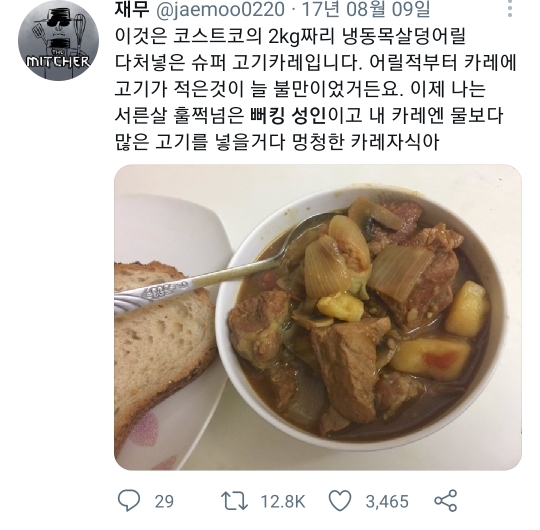Click the @jaemoo0220 handle
This screenshot has width=540, height=530.
pos(220,10)
